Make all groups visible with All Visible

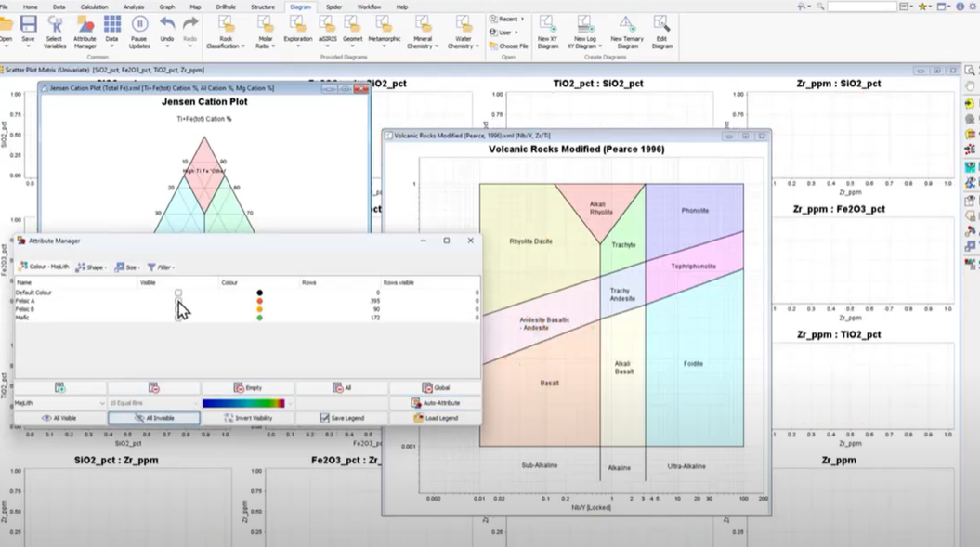coord(60,418)
